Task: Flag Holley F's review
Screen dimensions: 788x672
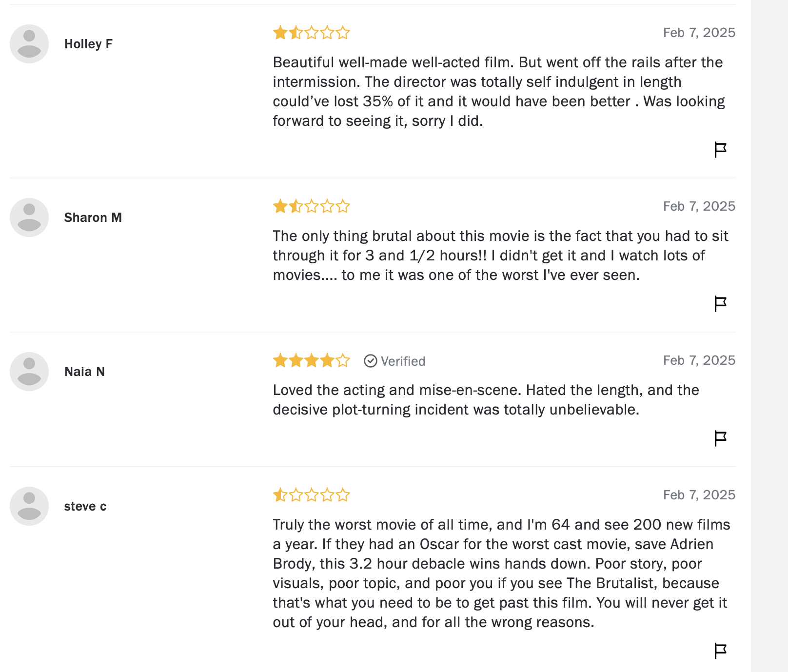Action: pyautogui.click(x=720, y=150)
